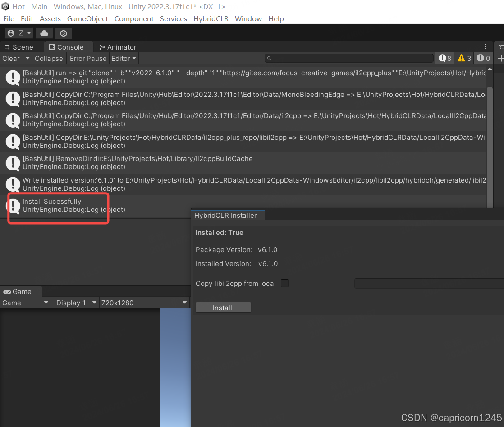Switch to the Animator tab

tap(118, 47)
